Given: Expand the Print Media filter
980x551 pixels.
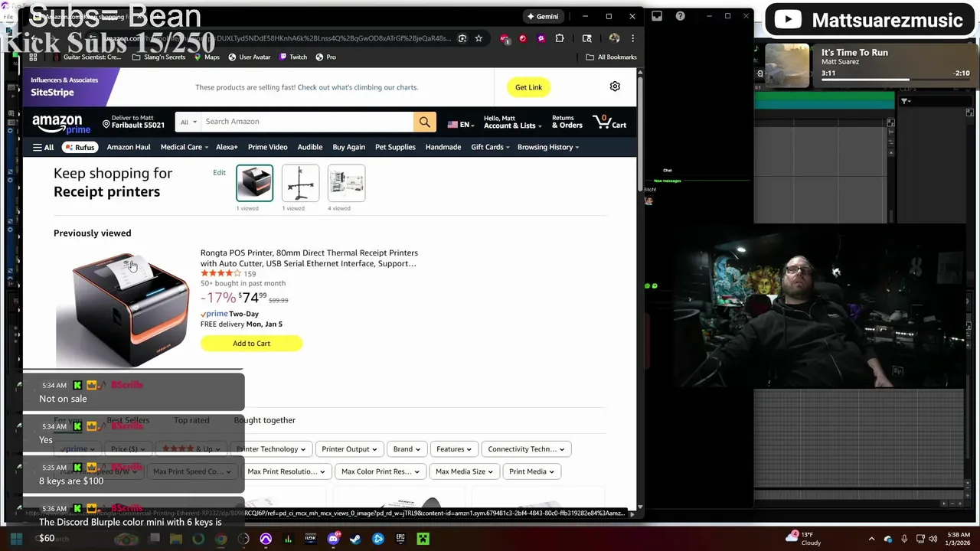Looking at the screenshot, I should coord(531,471).
